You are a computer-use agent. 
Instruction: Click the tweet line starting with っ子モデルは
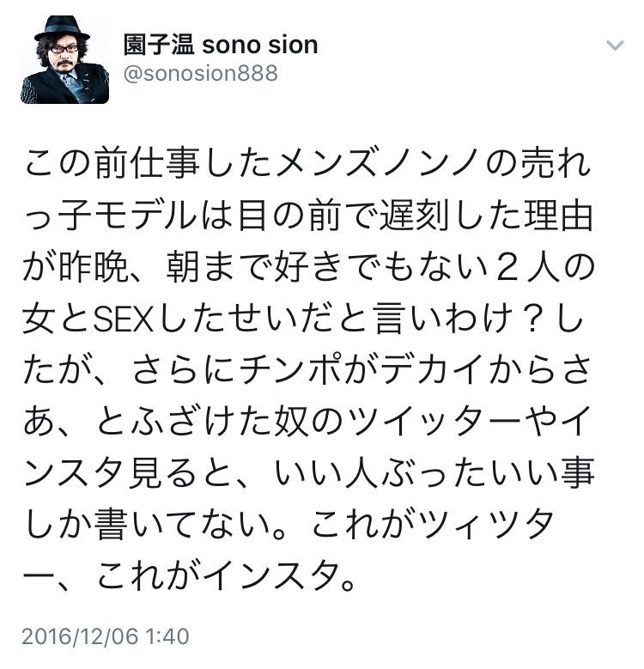click(307, 216)
